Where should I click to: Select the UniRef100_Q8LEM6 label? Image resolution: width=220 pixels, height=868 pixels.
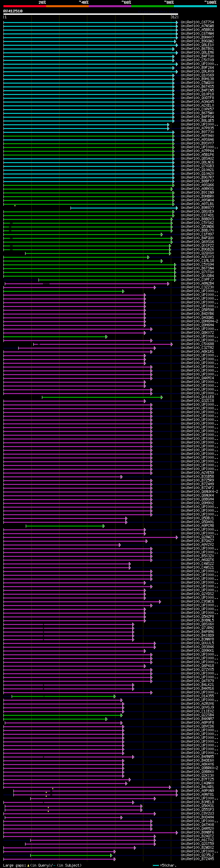tap(197, 53)
